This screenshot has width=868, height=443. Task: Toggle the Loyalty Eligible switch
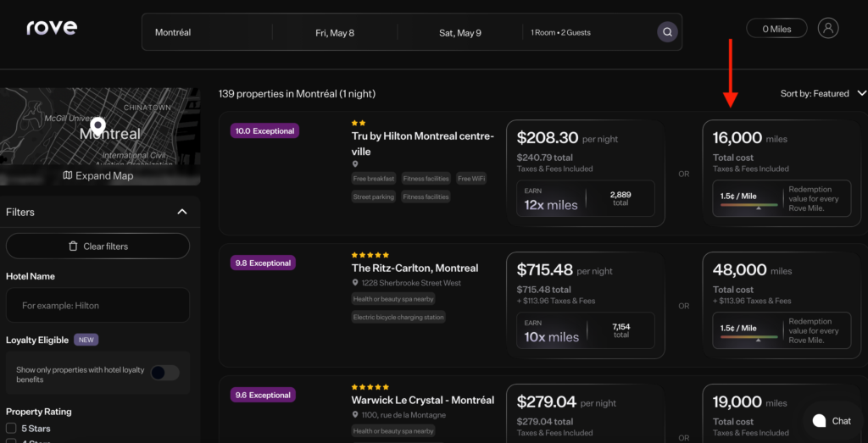pos(164,373)
